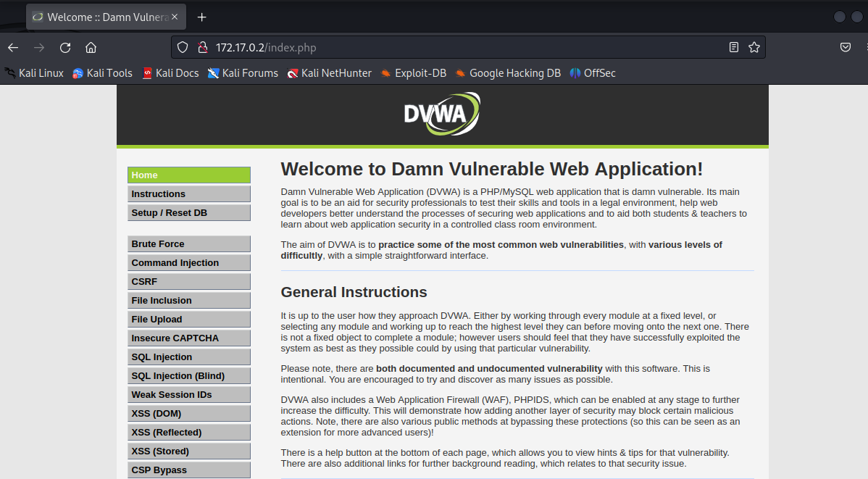Open the XSS (DOM) module

point(189,413)
